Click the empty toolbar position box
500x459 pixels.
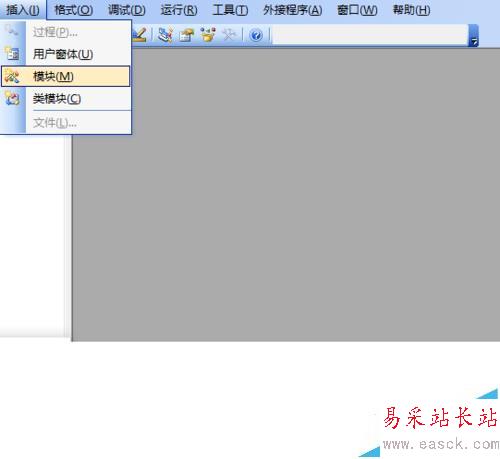coord(370,35)
